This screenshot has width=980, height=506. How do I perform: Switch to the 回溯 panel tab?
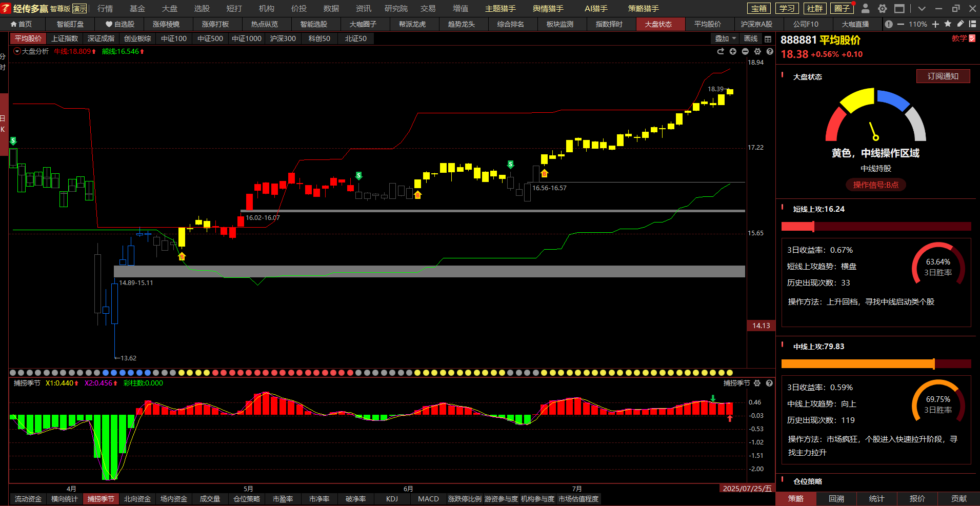click(836, 499)
